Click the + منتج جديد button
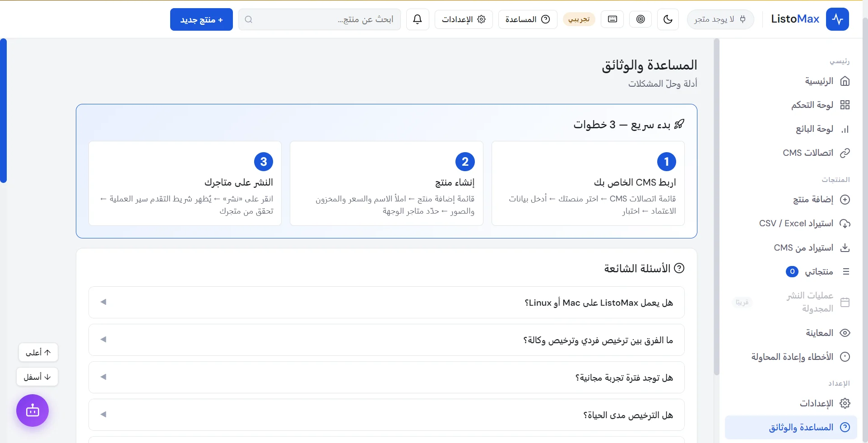This screenshot has height=443, width=868. (x=201, y=19)
